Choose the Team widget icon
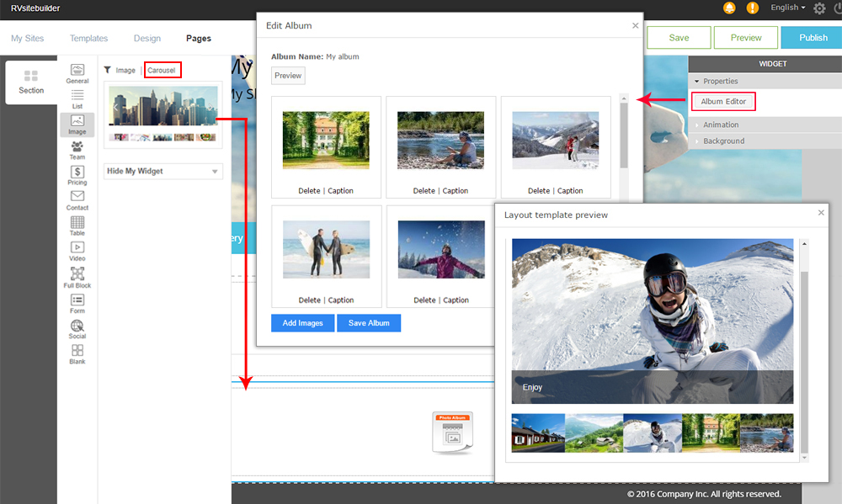This screenshot has width=842, height=504. pyautogui.click(x=77, y=150)
